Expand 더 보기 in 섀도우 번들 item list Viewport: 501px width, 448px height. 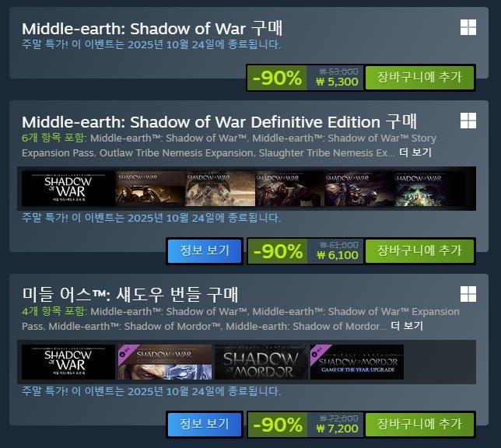pyautogui.click(x=407, y=326)
